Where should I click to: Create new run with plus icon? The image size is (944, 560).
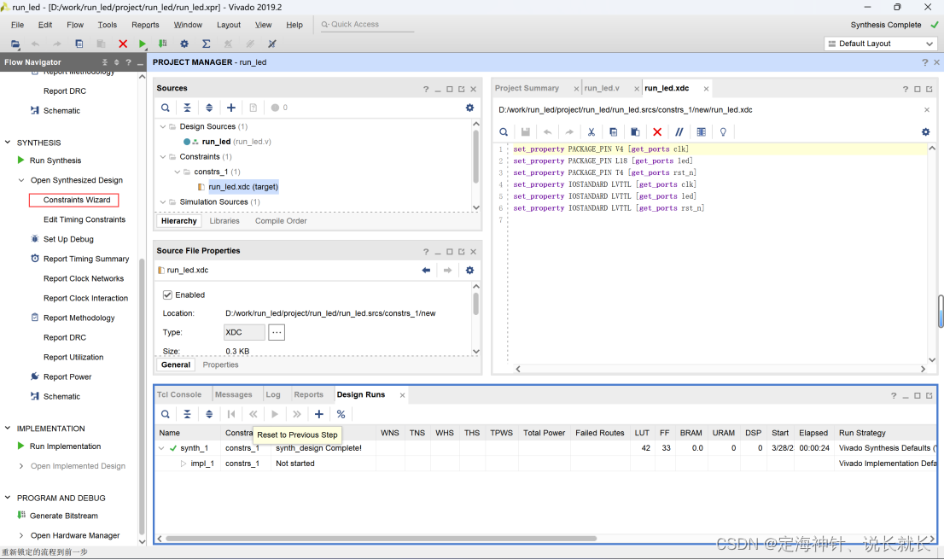[x=319, y=414]
